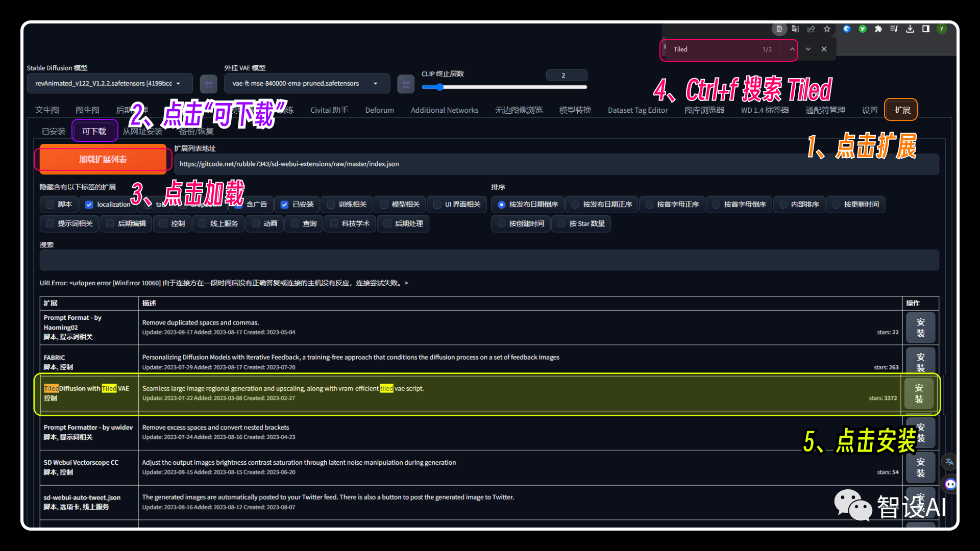
Task: Select 按 Star 数量 sort option
Action: click(x=581, y=224)
